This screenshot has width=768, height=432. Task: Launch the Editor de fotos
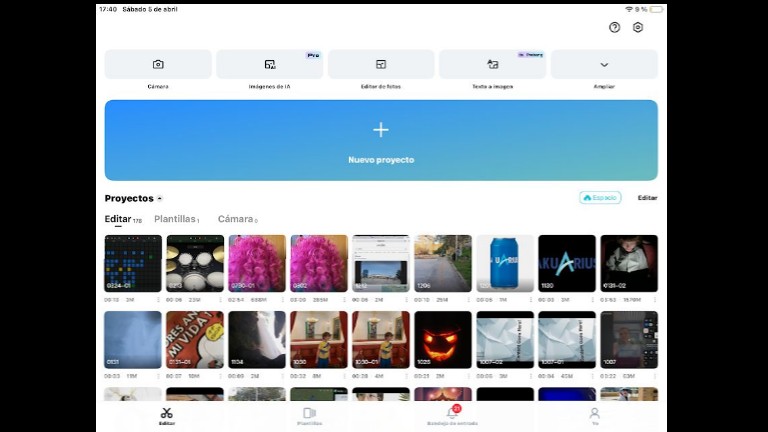click(381, 64)
